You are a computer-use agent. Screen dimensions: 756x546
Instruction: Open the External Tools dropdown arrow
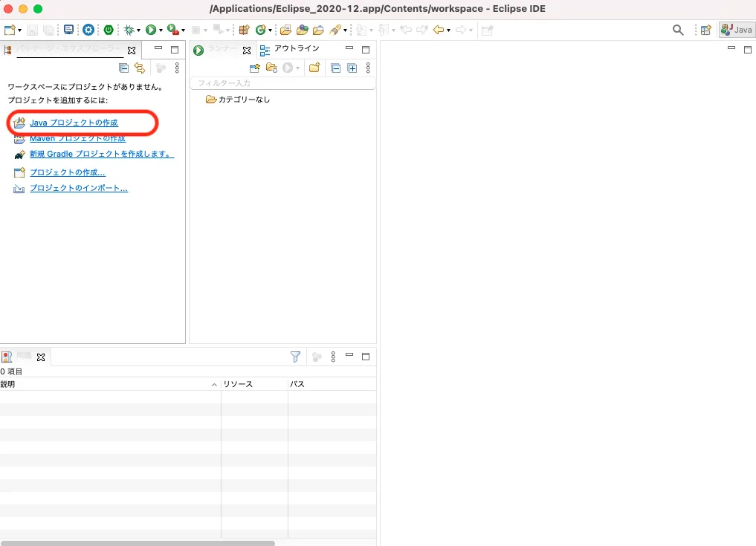[x=183, y=30]
